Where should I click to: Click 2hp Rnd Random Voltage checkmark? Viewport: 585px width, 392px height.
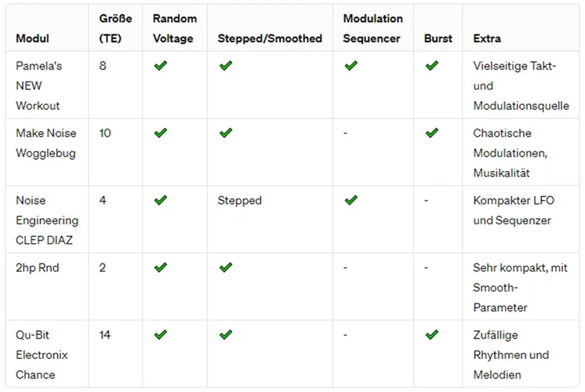tap(161, 267)
